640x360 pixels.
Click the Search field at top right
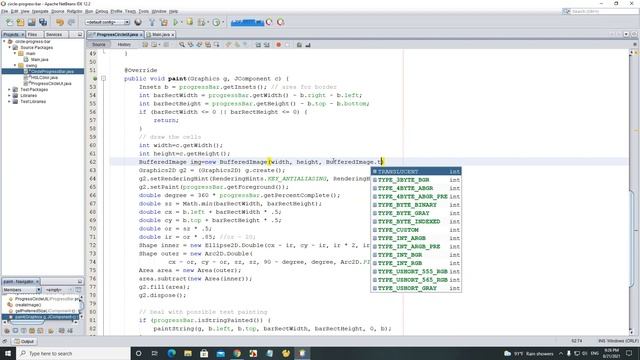tap(600, 11)
